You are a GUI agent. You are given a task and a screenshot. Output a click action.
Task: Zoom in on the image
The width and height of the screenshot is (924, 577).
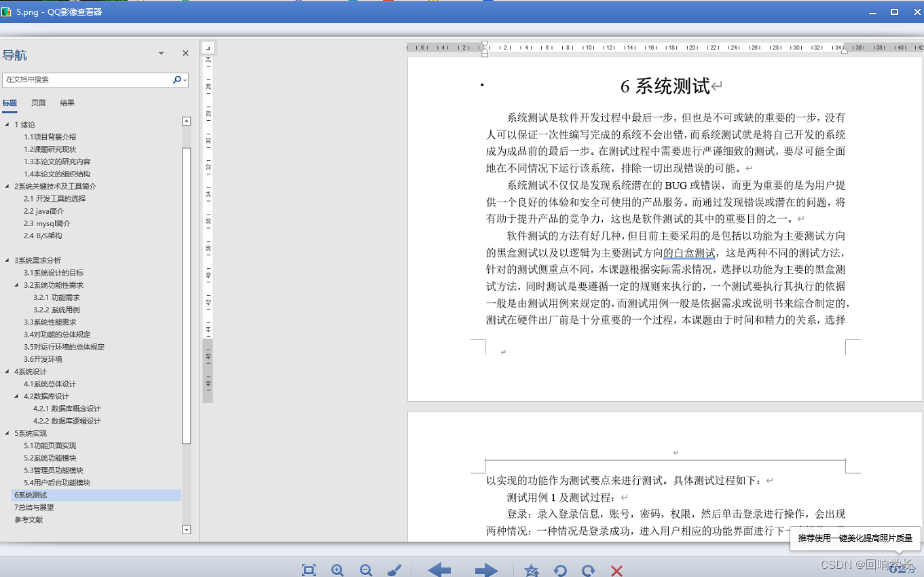(x=337, y=568)
